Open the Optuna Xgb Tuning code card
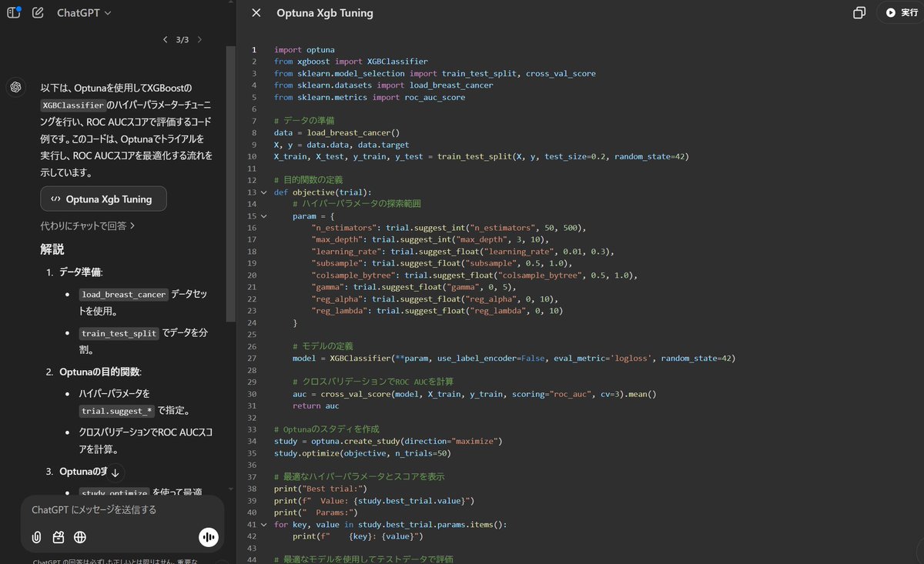 pyautogui.click(x=103, y=199)
